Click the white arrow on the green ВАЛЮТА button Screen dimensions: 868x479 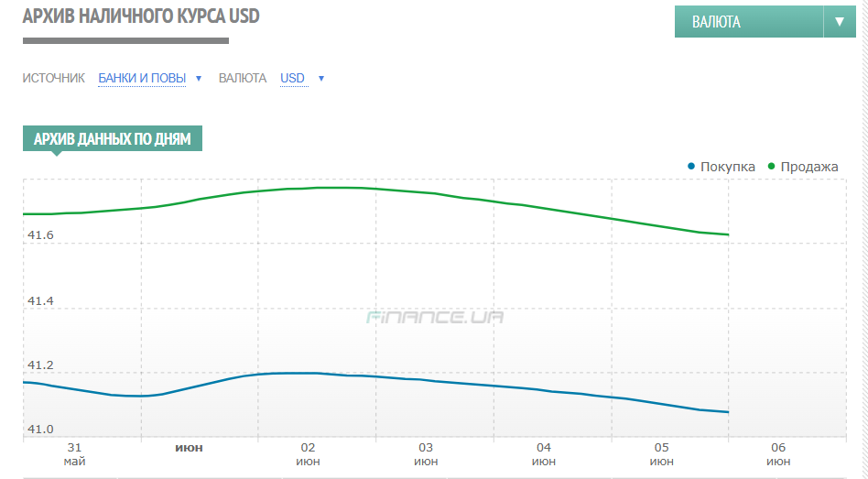[x=840, y=22]
